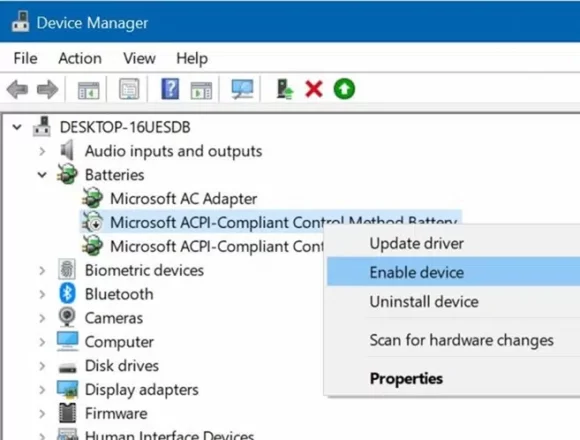This screenshot has height=440, width=580.
Task: Expand the Biometric devices category
Action: tap(42, 271)
